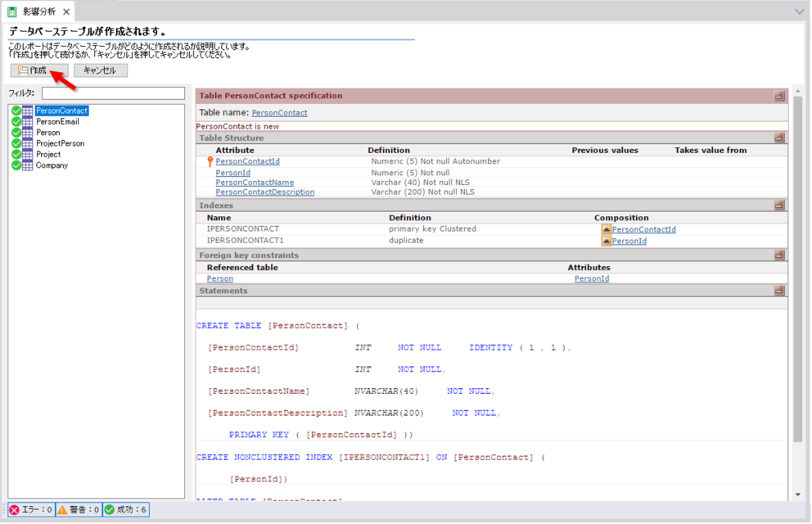Open the PersonId foreign key attribute link

592,278
